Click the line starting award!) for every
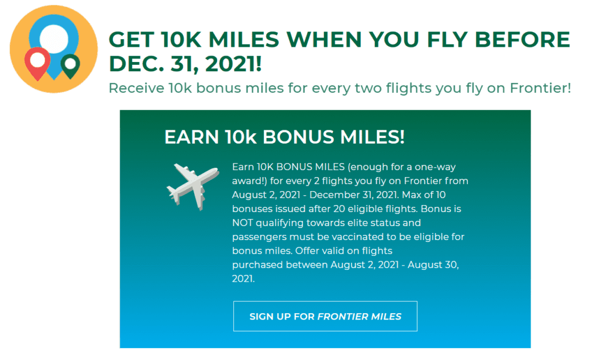The width and height of the screenshot is (599, 364). [350, 181]
